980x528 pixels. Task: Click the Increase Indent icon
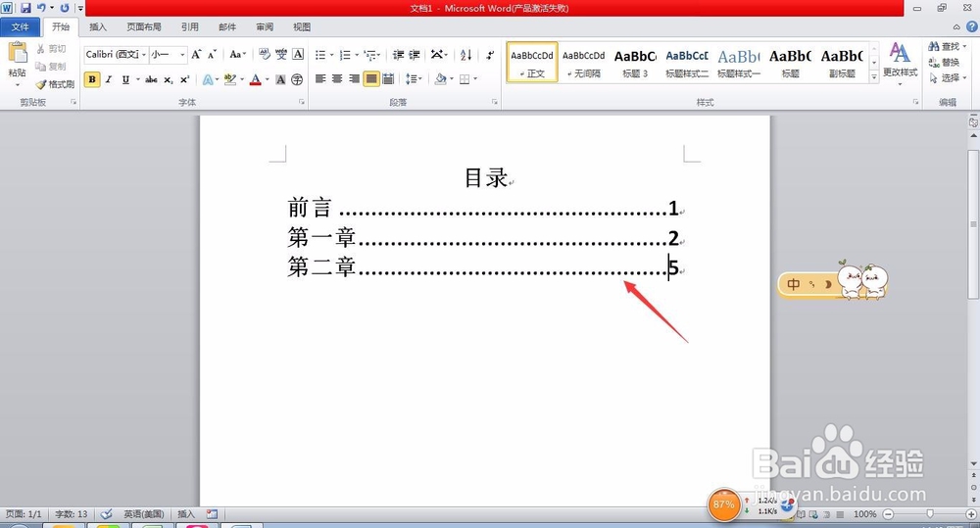point(415,54)
